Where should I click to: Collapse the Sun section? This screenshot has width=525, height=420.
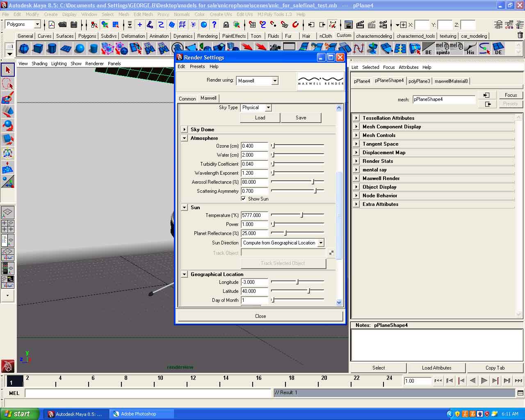185,208
